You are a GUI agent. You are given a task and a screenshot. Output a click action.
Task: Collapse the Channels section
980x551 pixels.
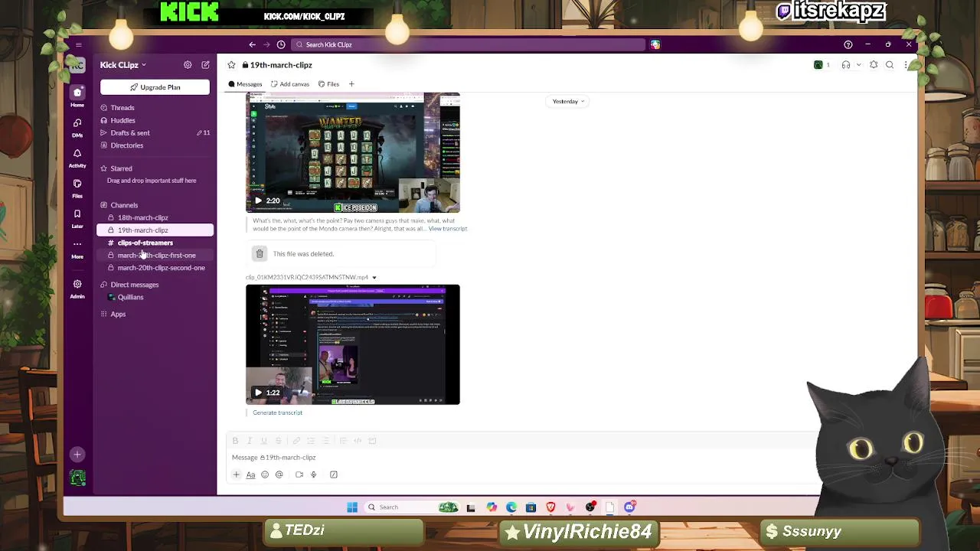click(124, 205)
